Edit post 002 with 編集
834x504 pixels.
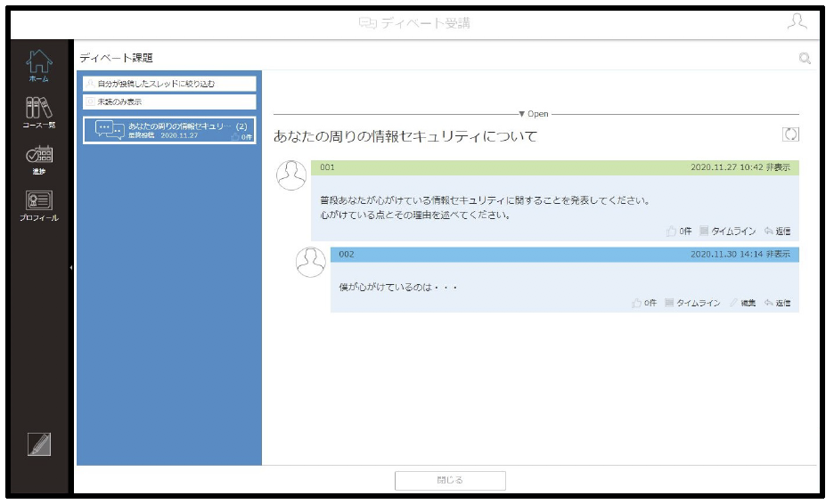pos(742,303)
